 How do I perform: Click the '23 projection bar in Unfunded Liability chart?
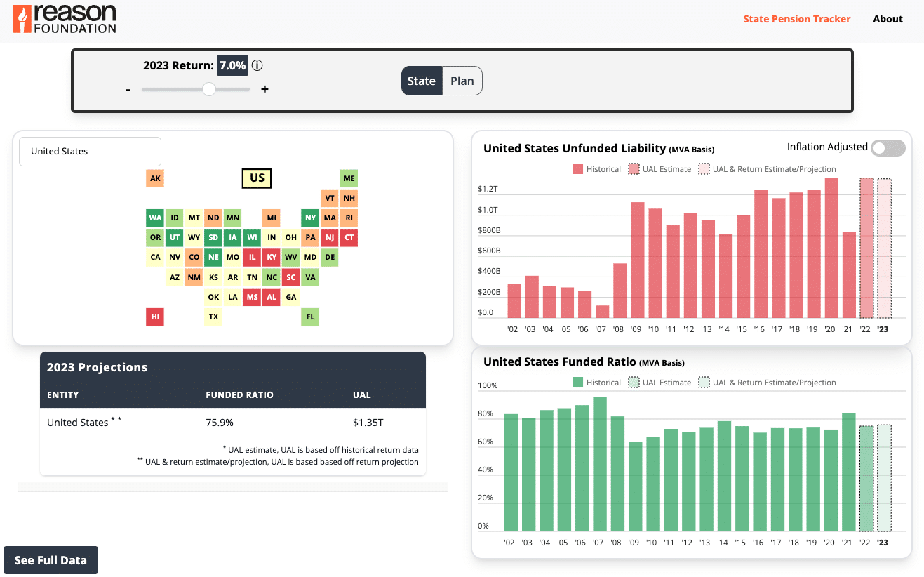[x=884, y=248]
